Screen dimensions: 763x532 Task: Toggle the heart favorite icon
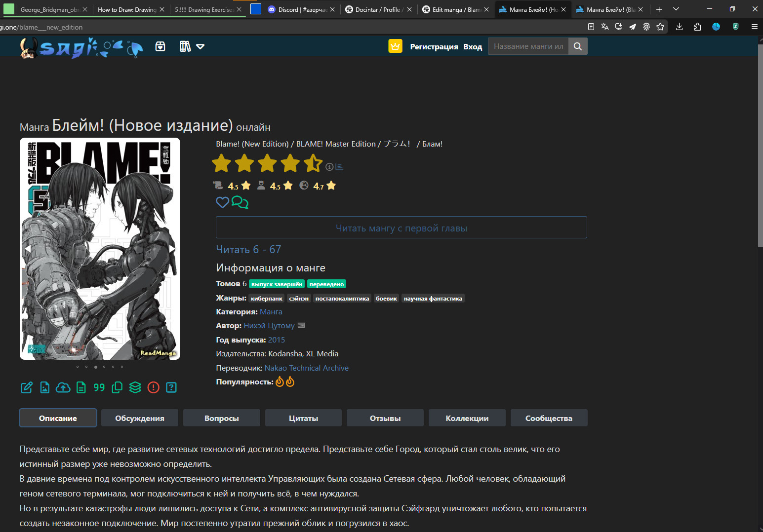[x=223, y=202]
